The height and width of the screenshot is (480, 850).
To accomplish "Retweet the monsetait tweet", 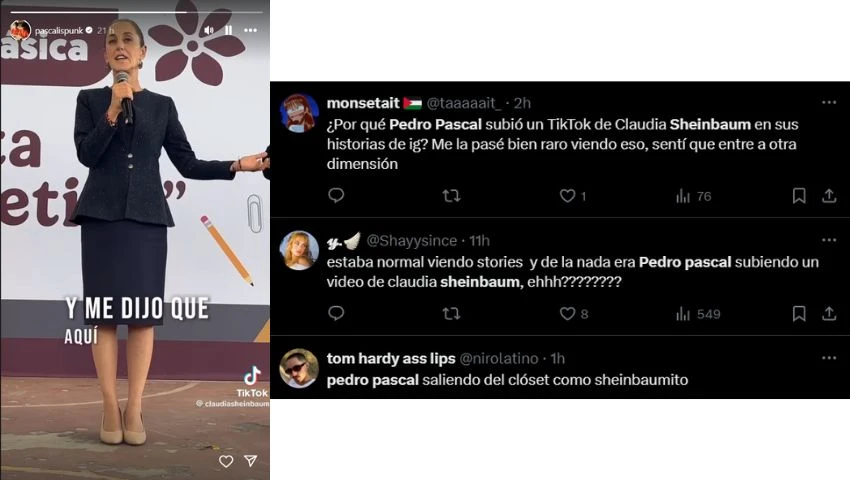I will pos(451,195).
